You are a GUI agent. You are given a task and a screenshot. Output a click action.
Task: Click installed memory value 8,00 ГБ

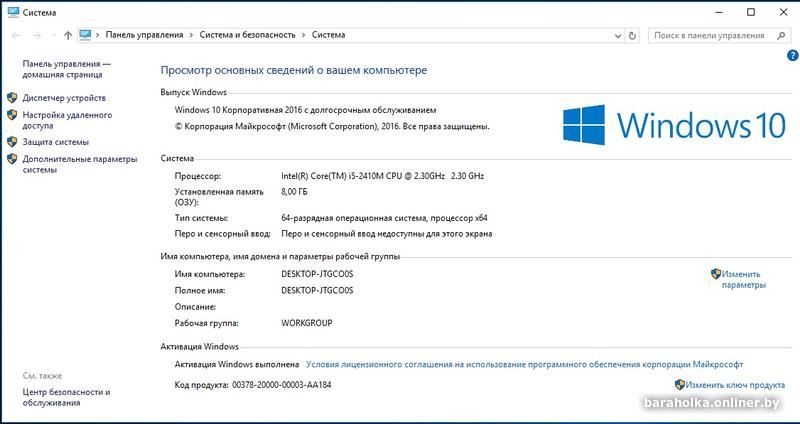point(294,192)
